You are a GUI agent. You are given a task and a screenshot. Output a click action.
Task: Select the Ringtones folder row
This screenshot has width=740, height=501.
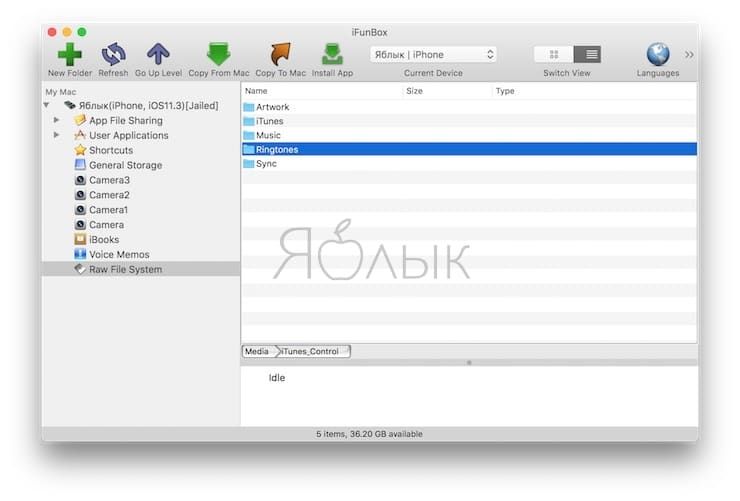click(469, 150)
